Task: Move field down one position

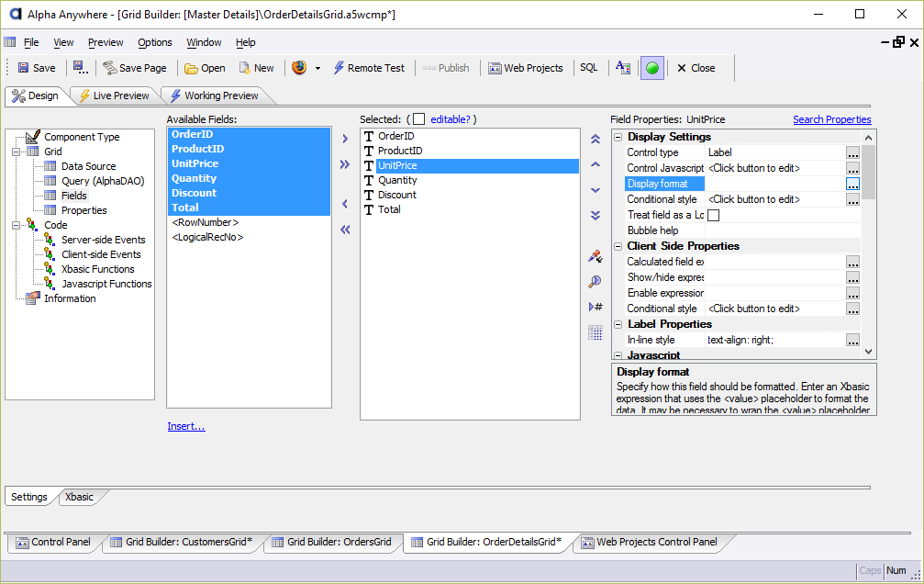Action: click(596, 190)
